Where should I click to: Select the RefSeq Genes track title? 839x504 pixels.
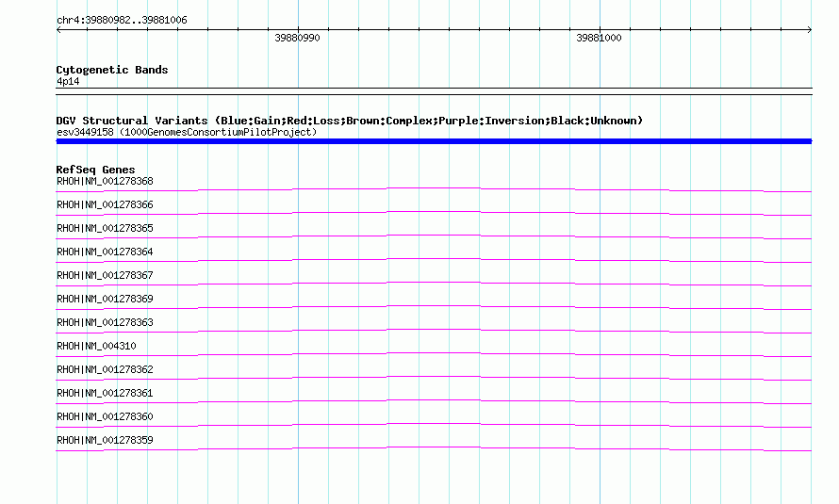(x=96, y=170)
